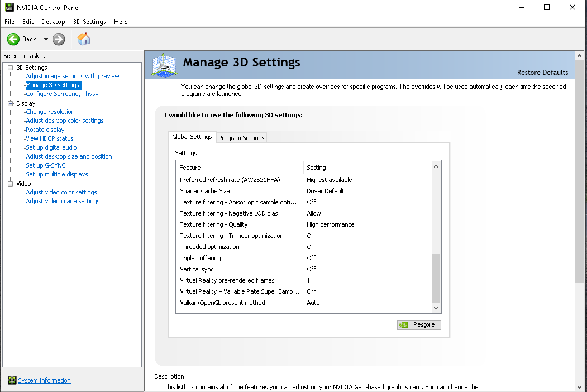Select Texture filtering - Quality row

pyautogui.click(x=304, y=224)
